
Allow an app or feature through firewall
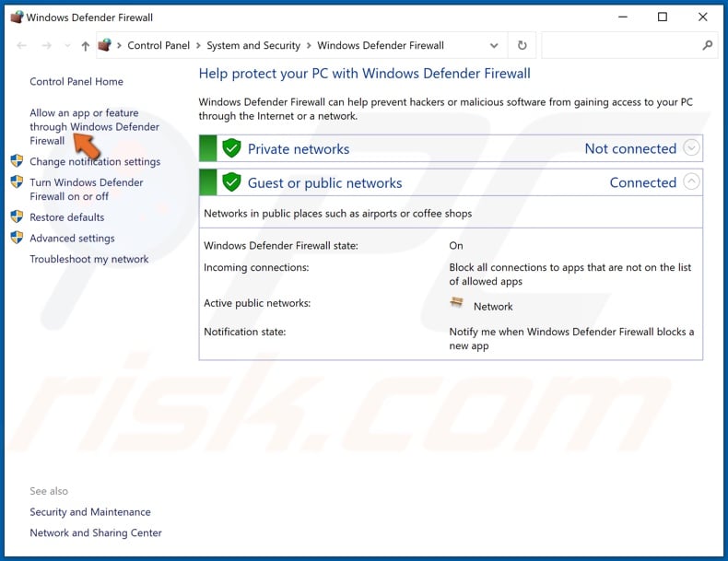coord(94,127)
